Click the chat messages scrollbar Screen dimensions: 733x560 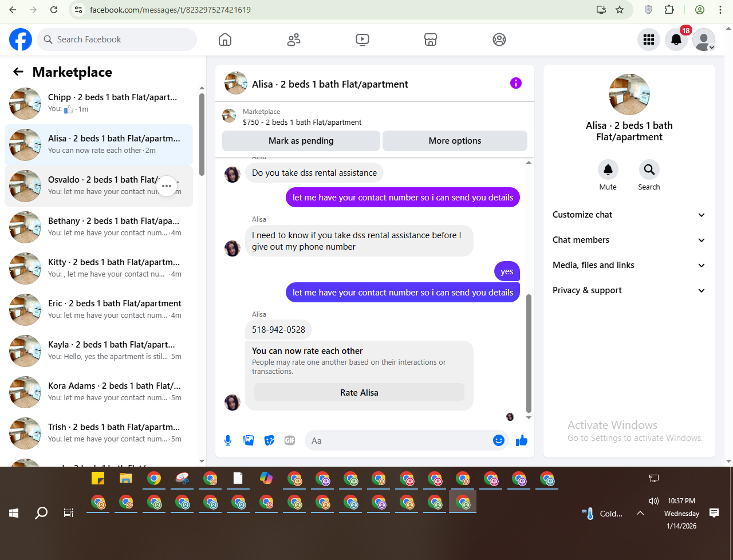point(529,353)
